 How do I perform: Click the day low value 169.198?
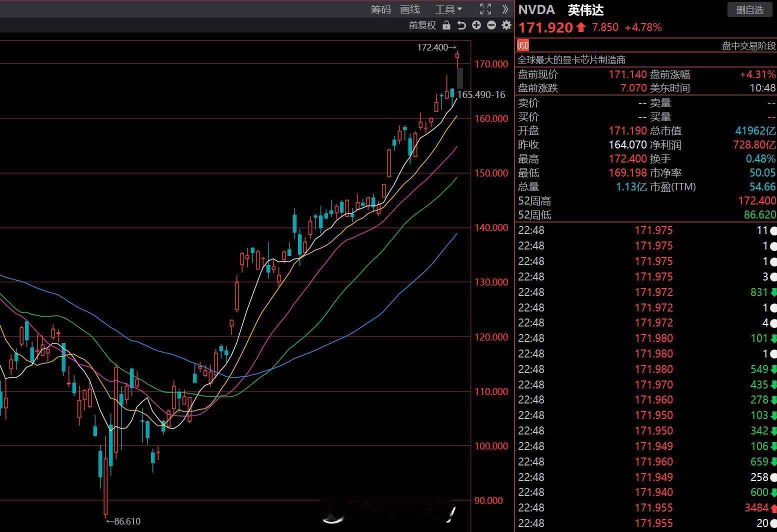pyautogui.click(x=627, y=173)
